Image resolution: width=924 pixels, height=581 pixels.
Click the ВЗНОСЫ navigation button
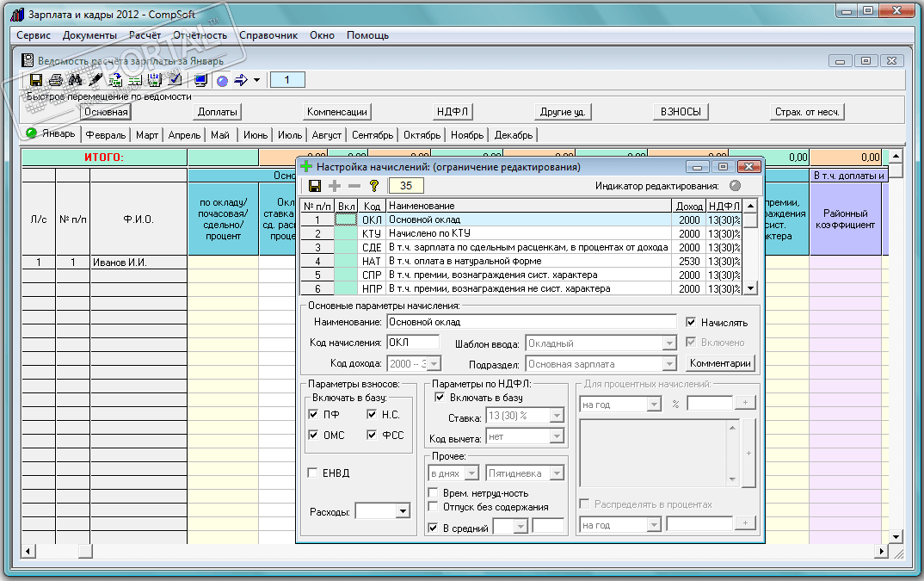pyautogui.click(x=681, y=112)
